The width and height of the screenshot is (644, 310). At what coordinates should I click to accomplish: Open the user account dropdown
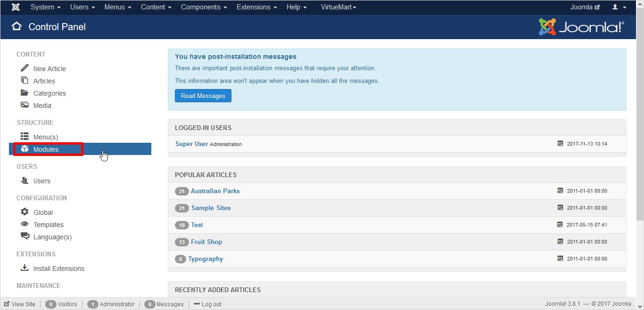click(x=619, y=7)
